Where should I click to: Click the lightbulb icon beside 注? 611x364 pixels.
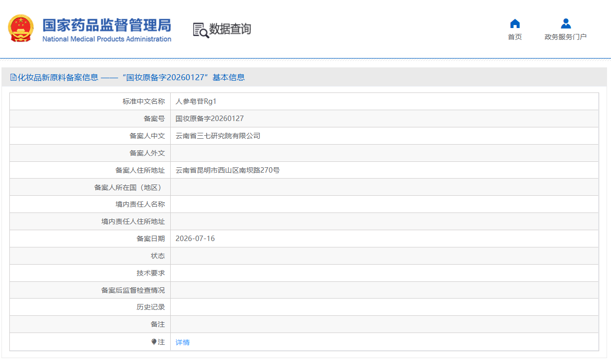(154, 342)
